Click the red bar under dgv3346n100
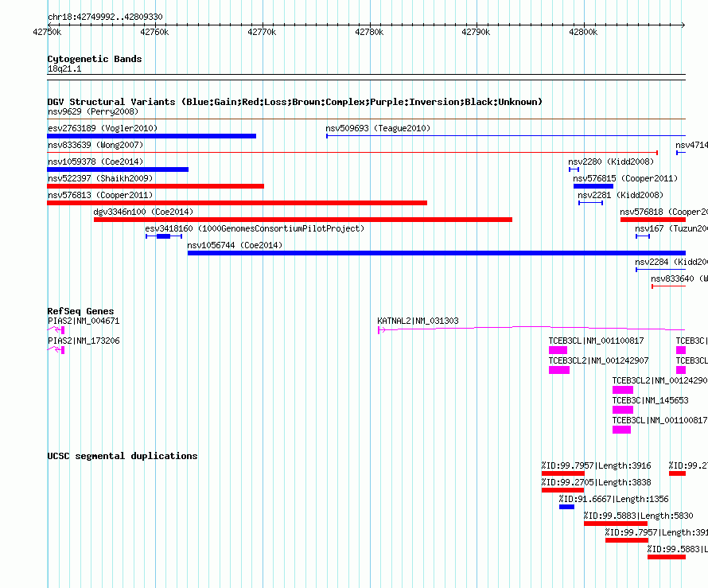The image size is (708, 588). coord(303,220)
